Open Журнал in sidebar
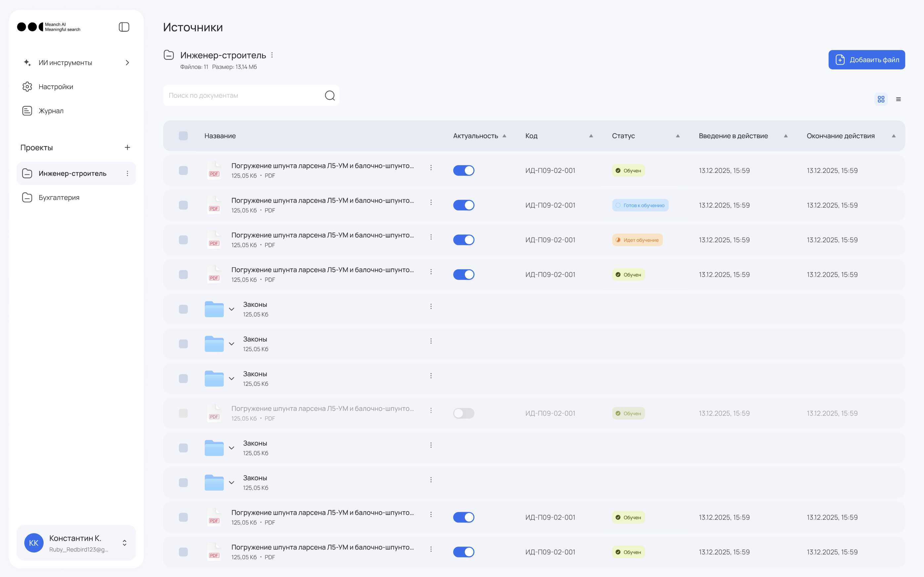The width and height of the screenshot is (924, 577). coord(51,111)
